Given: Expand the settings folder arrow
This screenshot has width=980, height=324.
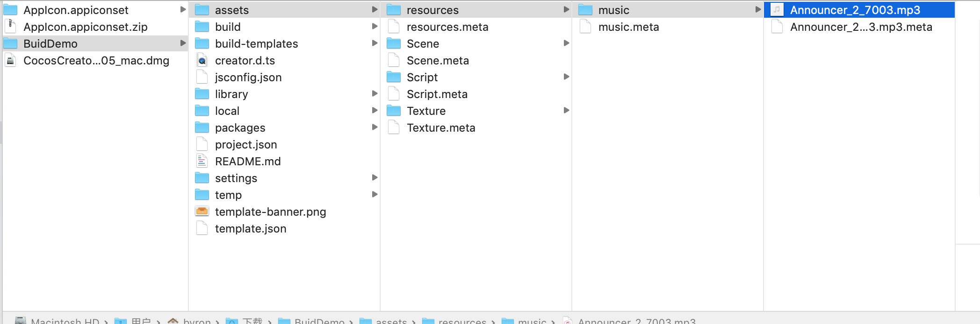Looking at the screenshot, I should (x=375, y=178).
